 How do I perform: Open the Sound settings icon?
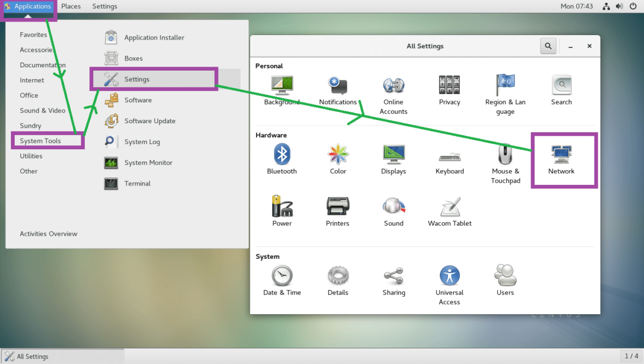click(x=393, y=211)
